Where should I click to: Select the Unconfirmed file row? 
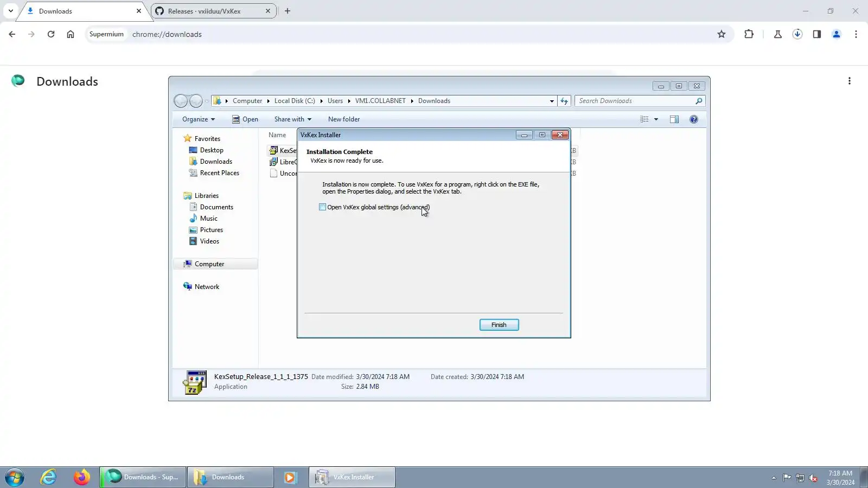pyautogui.click(x=283, y=174)
